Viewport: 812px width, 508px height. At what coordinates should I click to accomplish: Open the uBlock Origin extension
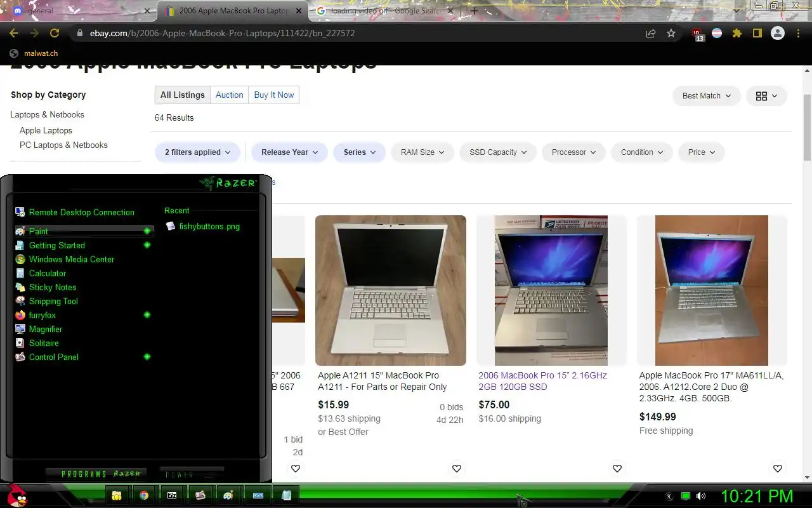pyautogui.click(x=698, y=34)
